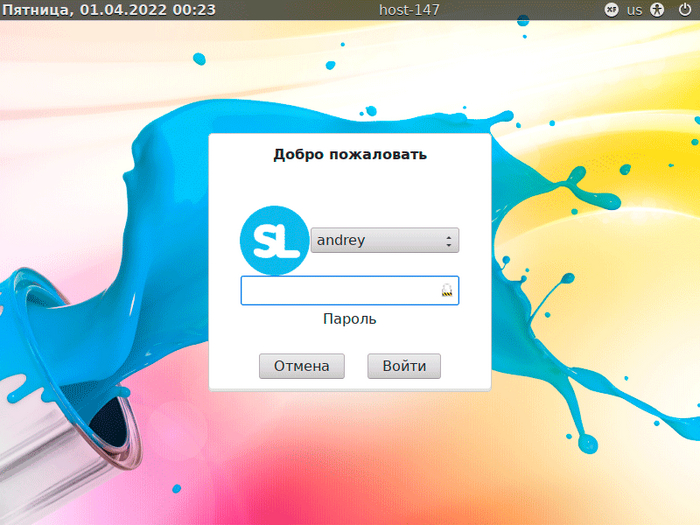The image size is (700, 525).
Task: Click the Добро пожаловать heading
Action: pos(350,154)
